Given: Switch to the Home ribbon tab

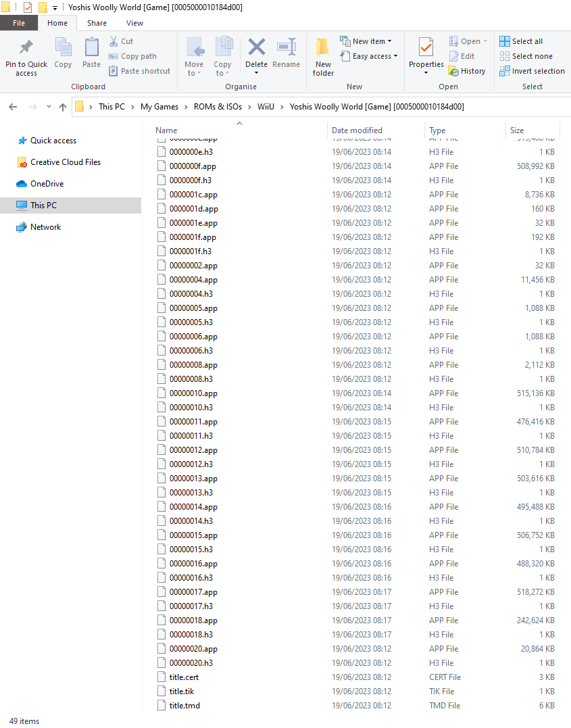Looking at the screenshot, I should (x=57, y=23).
